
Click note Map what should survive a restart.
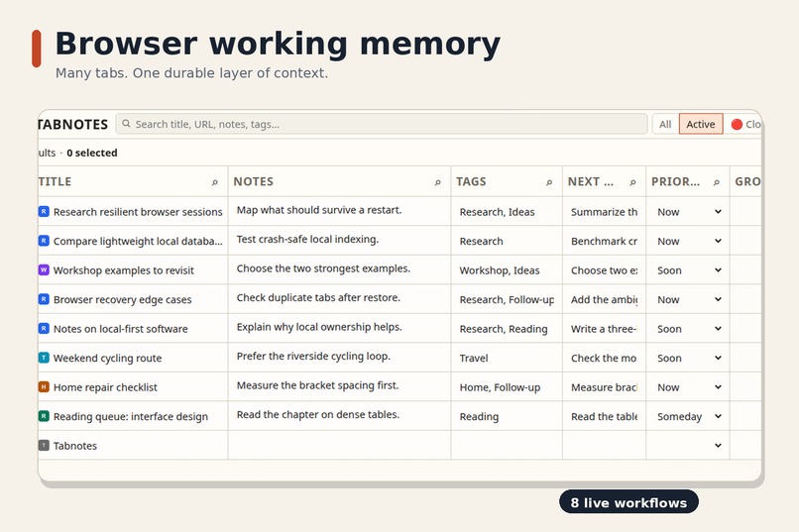click(319, 210)
